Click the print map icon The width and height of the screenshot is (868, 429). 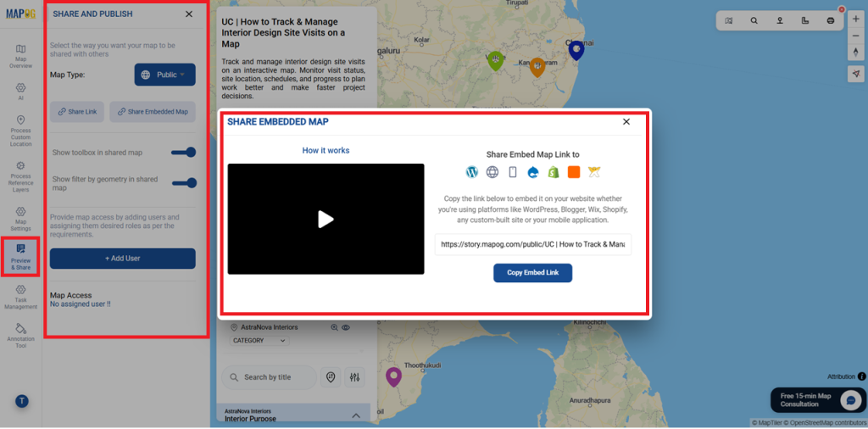click(x=831, y=20)
